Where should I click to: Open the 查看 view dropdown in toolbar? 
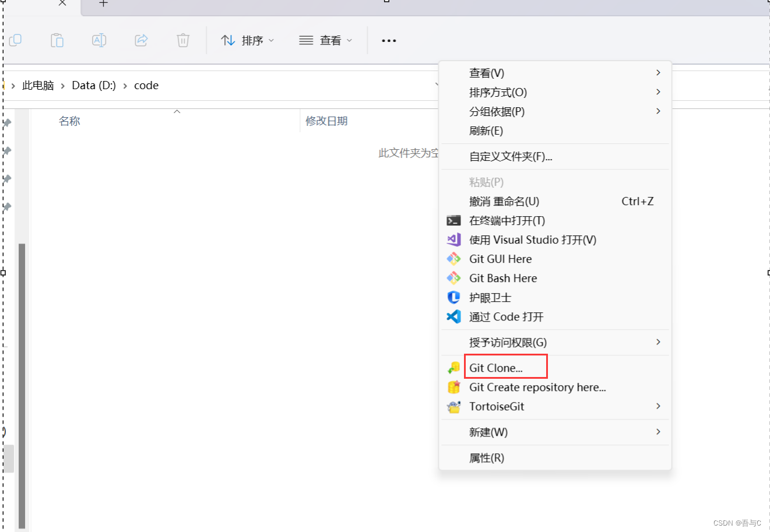pos(325,40)
